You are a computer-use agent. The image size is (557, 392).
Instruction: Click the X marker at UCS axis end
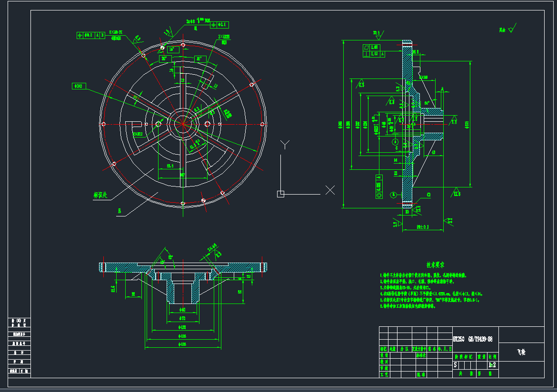tap(330, 190)
